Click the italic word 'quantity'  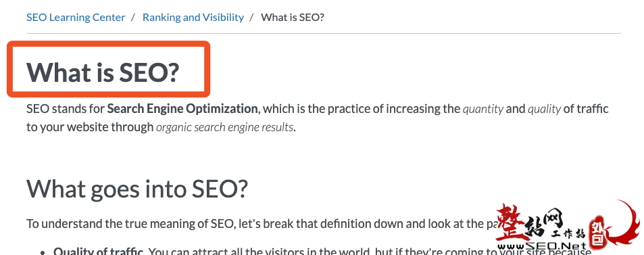point(483,110)
